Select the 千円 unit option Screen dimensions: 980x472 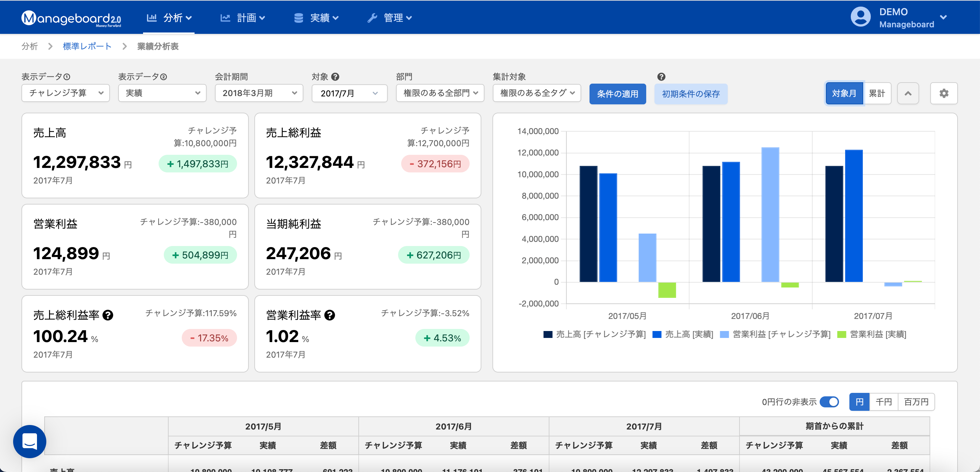tap(883, 402)
